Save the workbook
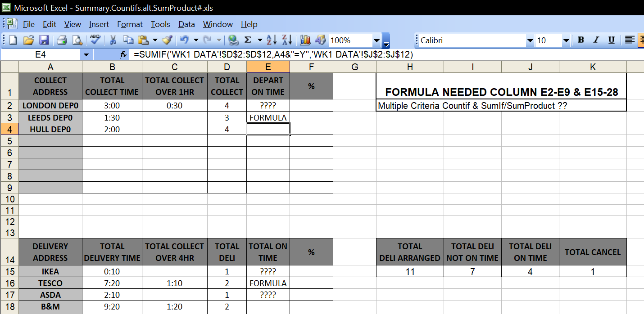Image resolution: width=644 pixels, height=314 pixels. pos(44,40)
